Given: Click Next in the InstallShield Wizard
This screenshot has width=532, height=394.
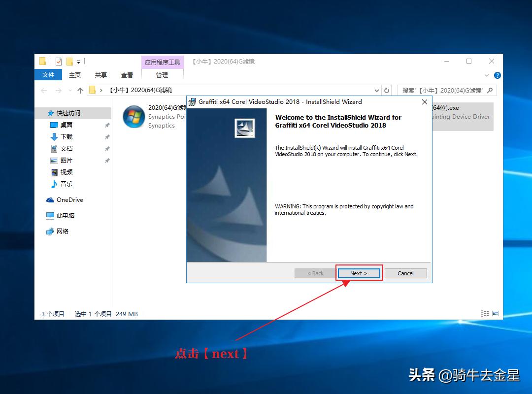Looking at the screenshot, I should pos(359,273).
